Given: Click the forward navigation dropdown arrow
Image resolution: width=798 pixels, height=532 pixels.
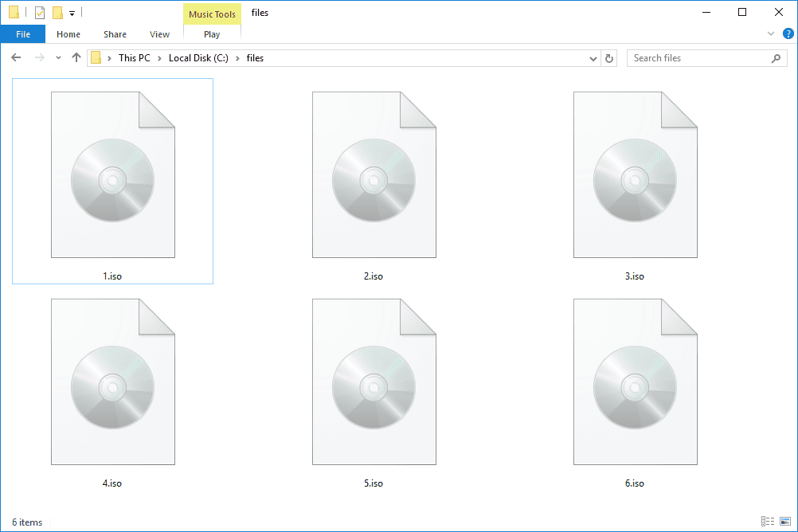Looking at the screenshot, I should coord(57,57).
